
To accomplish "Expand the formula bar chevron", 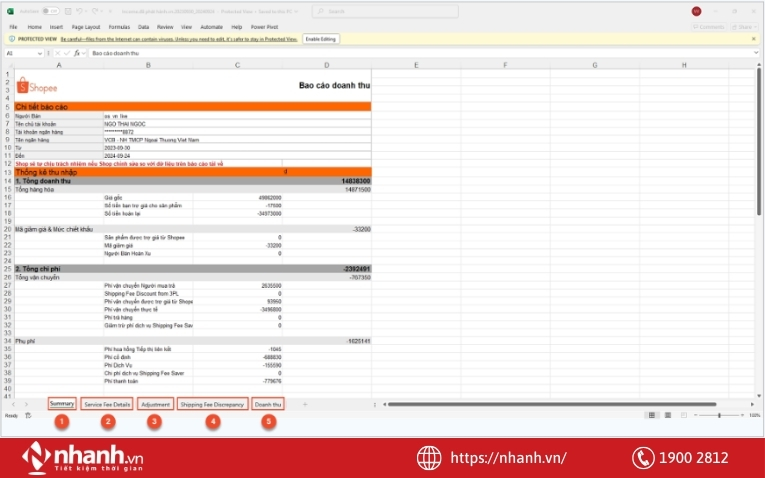I will pyautogui.click(x=756, y=53).
